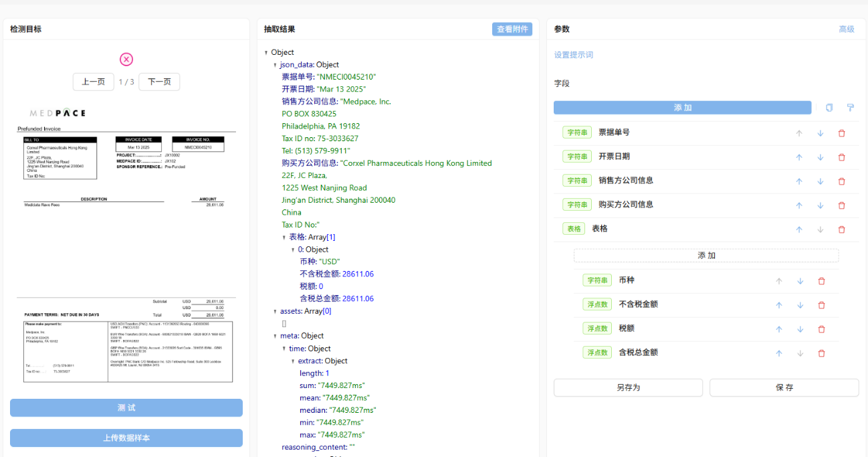Go to next page with 下一页

[158, 82]
